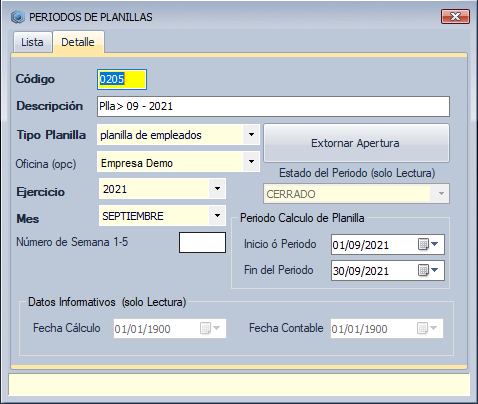The height and width of the screenshot is (404, 478).
Task: Click the Fin del Periodo date text 30/09/2021
Action: (361, 271)
